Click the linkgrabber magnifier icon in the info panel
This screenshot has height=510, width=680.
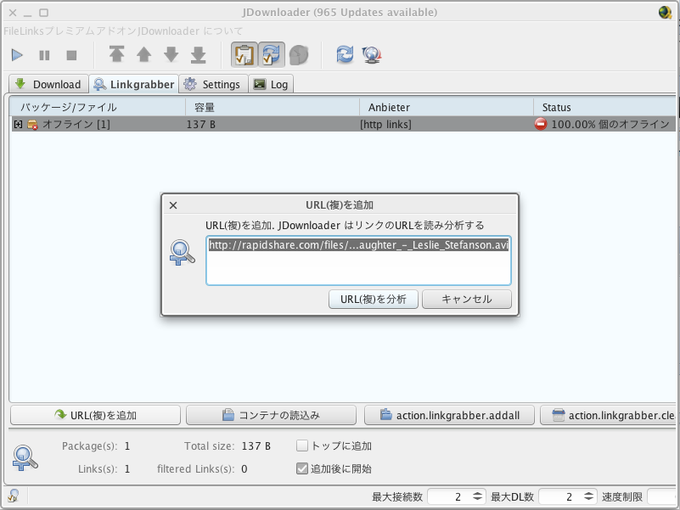point(25,458)
